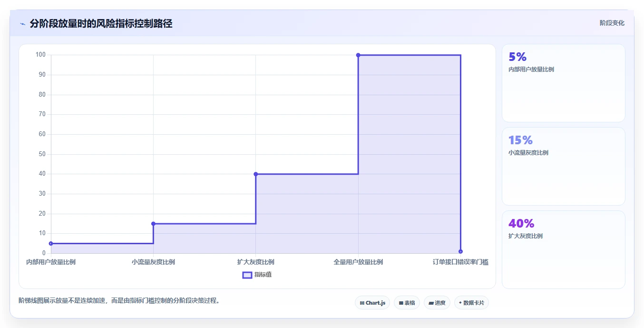Click the data point at 订单接口错误率门槛
Image resolution: width=644 pixels, height=328 pixels.
click(460, 251)
